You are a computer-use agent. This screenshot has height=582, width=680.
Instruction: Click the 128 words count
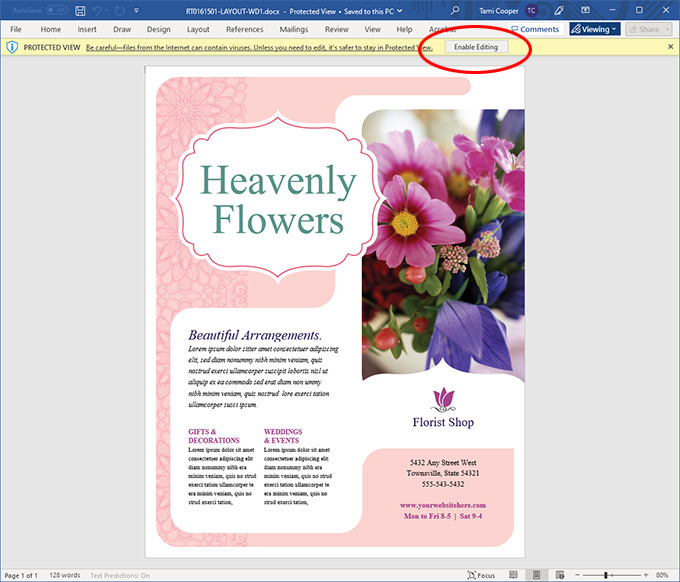65,575
